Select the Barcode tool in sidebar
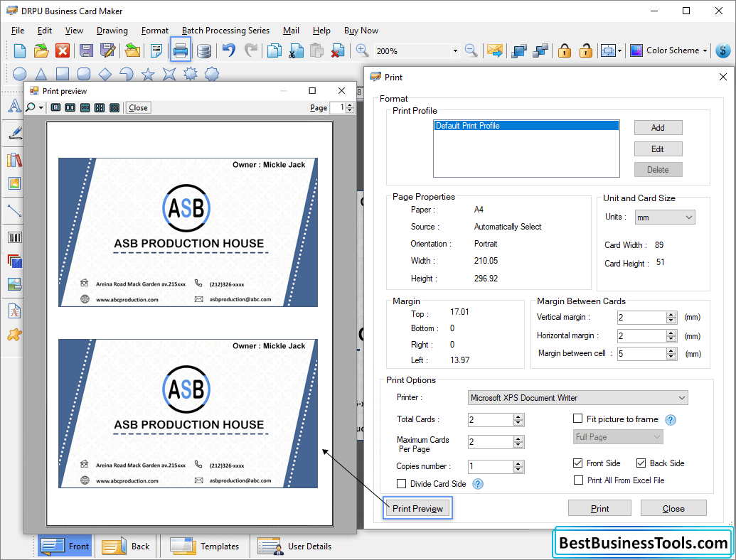 14,237
